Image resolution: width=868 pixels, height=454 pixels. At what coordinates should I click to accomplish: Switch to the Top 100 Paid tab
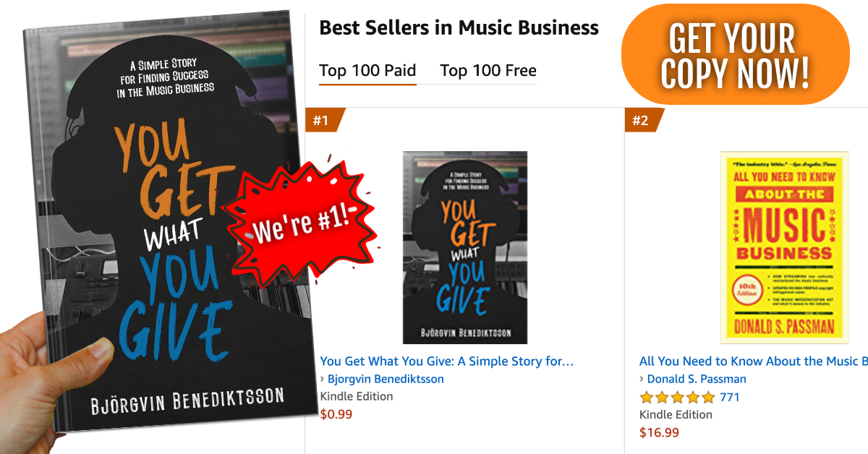coord(367,71)
